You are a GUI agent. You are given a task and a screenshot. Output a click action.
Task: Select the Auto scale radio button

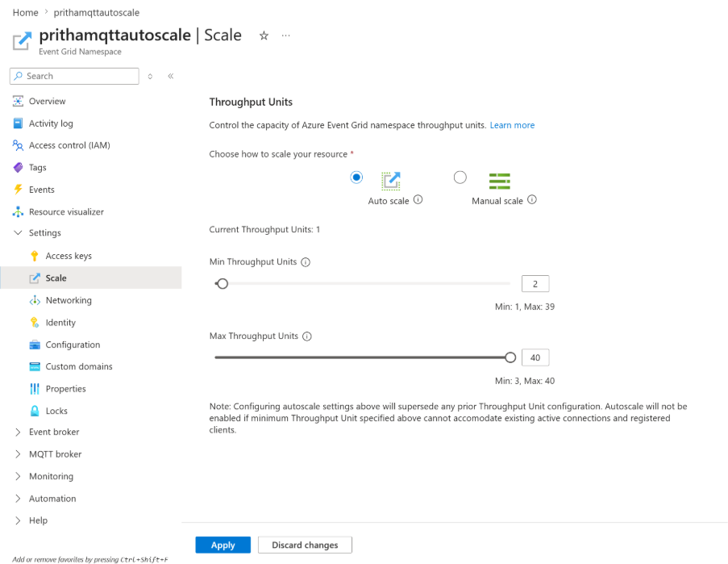pos(356,178)
